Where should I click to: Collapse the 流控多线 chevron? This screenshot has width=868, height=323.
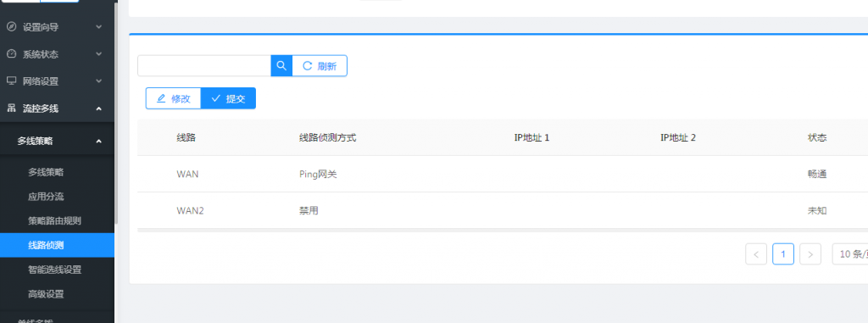tap(98, 109)
